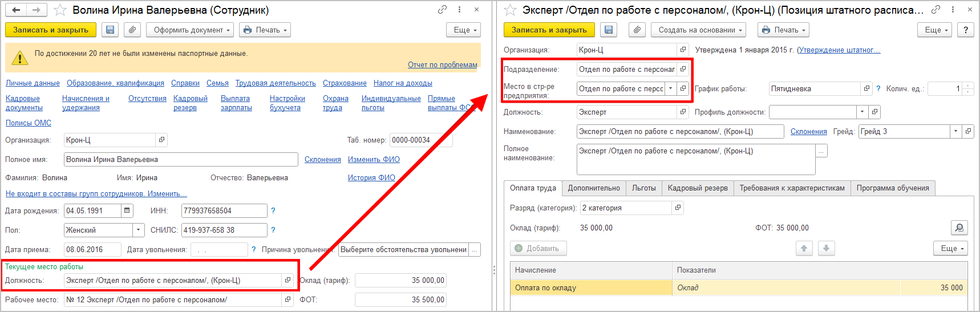980x312 pixels.
Task: Open kebab menu in position window header
Action: tap(953, 10)
